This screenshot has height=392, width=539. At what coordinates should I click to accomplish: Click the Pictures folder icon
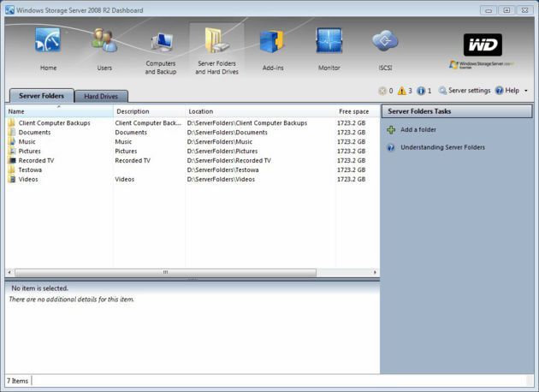(x=12, y=151)
